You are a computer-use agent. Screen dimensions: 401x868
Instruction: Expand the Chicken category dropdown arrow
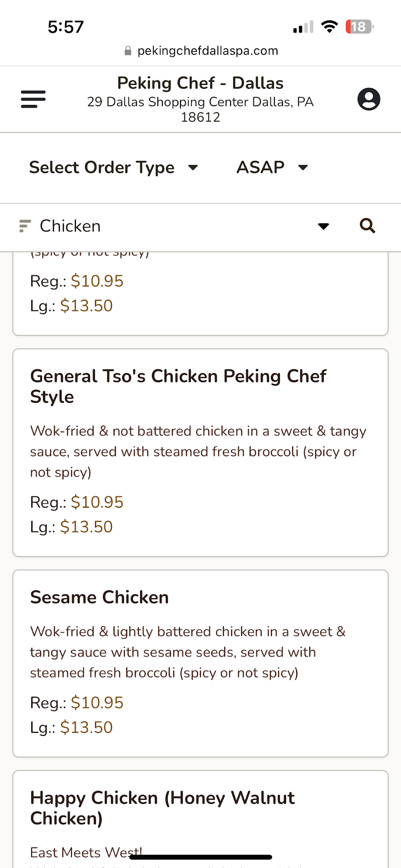pyautogui.click(x=323, y=226)
